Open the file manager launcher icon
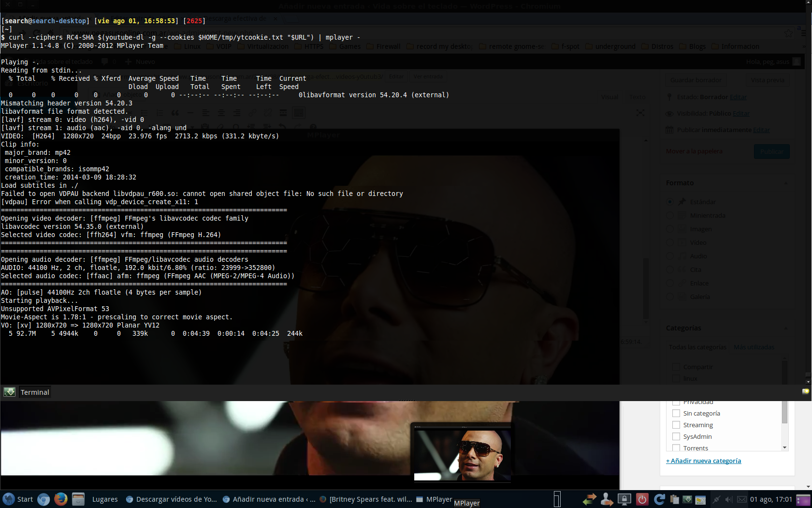812x508 pixels. pyautogui.click(x=78, y=499)
